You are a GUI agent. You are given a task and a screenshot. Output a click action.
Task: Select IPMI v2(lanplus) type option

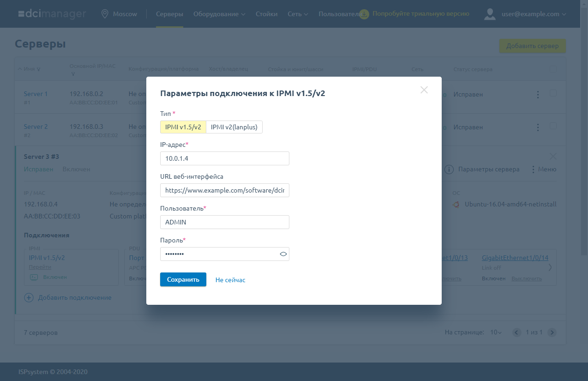point(234,127)
